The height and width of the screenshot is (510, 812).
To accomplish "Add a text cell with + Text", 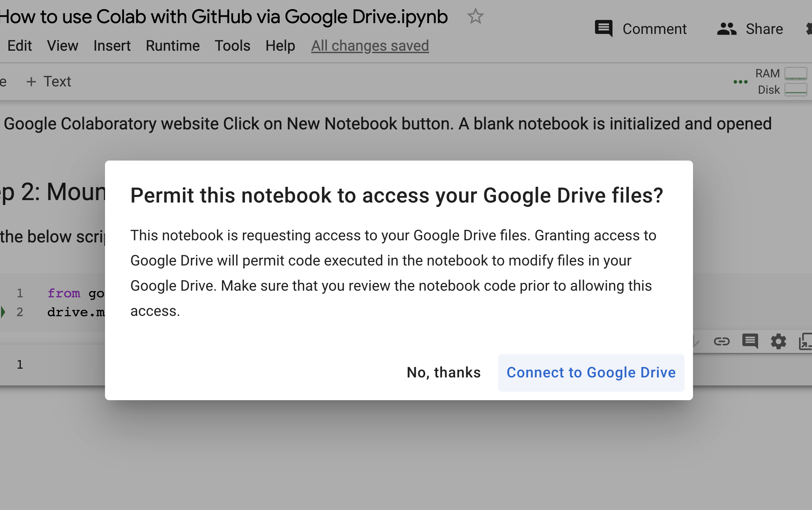I will click(x=49, y=82).
